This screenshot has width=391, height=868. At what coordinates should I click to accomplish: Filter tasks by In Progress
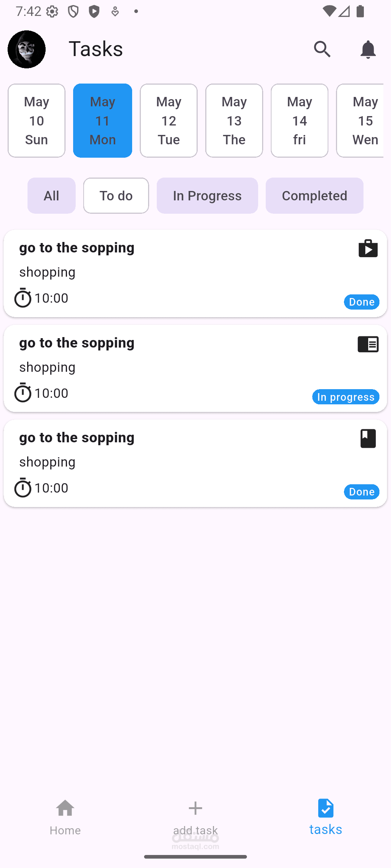coord(207,196)
